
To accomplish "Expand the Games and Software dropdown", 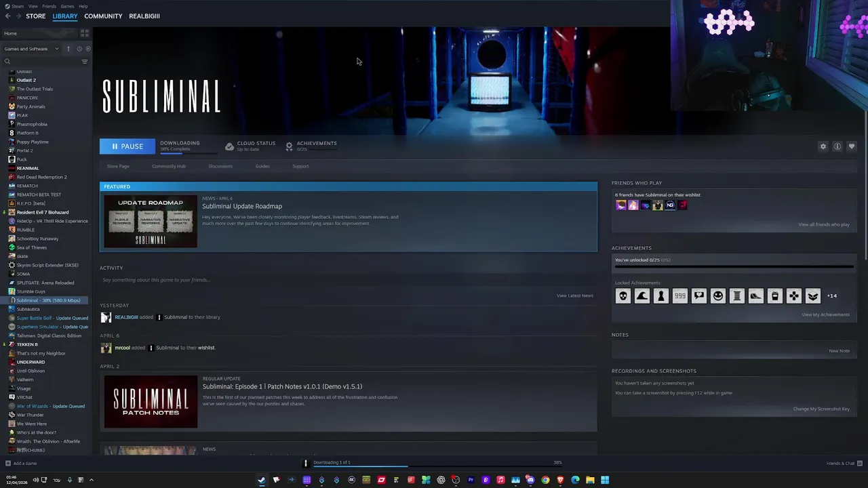I will [x=31, y=49].
